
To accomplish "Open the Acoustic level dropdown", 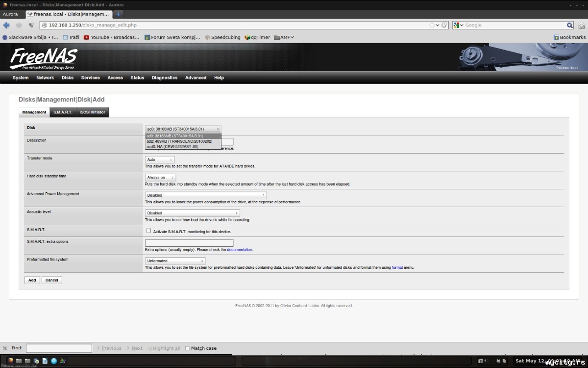I will click(193, 213).
